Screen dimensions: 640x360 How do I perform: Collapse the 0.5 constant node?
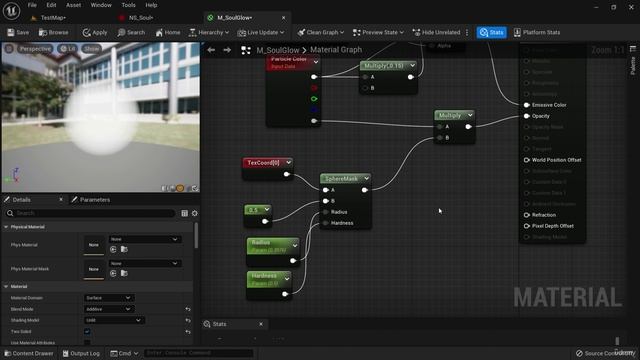point(267,209)
